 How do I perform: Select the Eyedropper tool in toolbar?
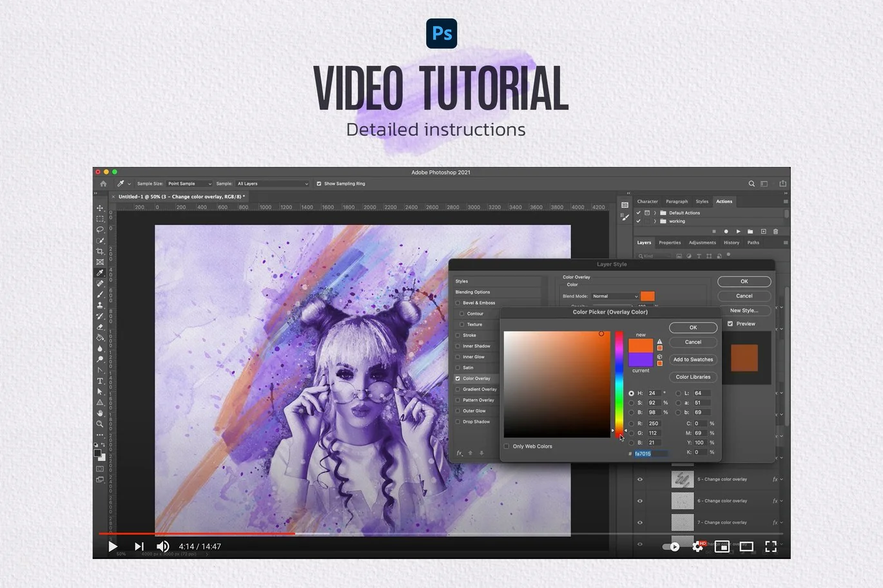pos(100,273)
